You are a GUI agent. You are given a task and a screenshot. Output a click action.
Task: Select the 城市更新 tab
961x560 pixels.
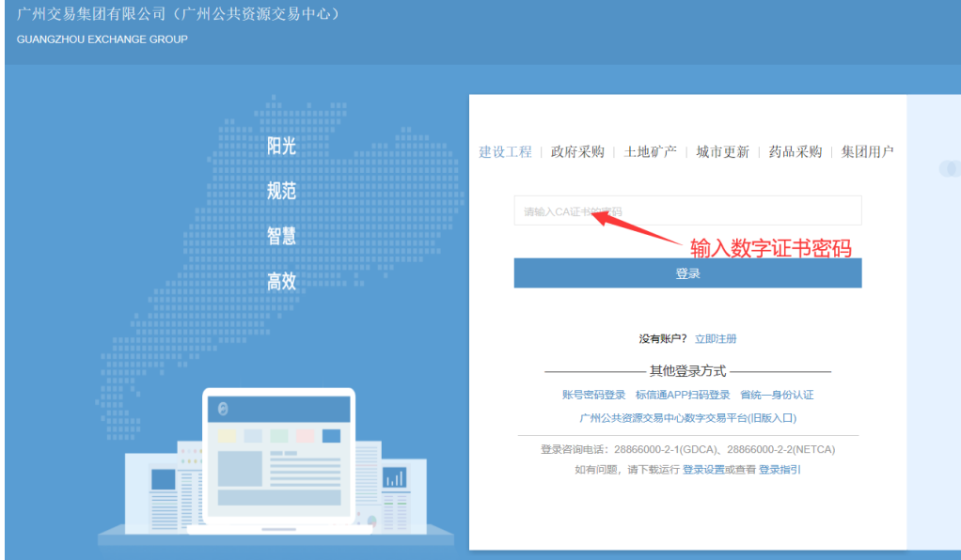[x=722, y=152]
